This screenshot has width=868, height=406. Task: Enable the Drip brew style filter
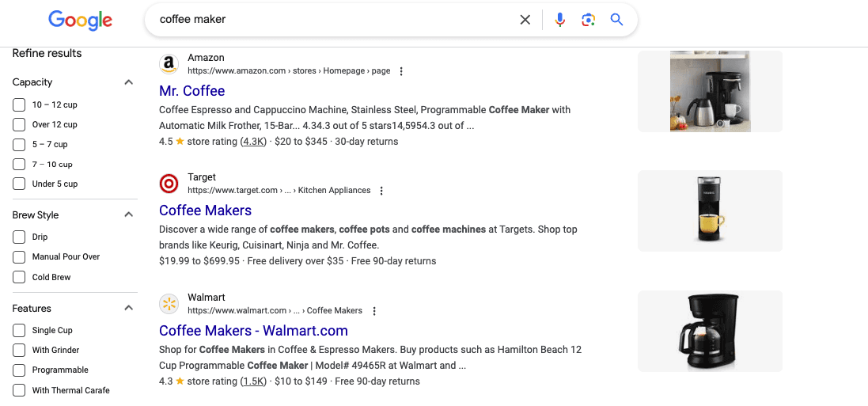pyautogui.click(x=19, y=237)
